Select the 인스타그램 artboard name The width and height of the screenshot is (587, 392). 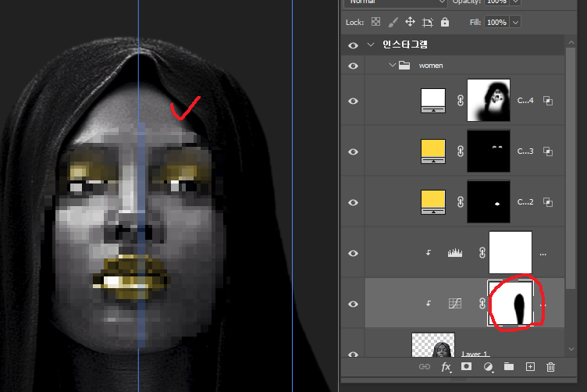404,45
